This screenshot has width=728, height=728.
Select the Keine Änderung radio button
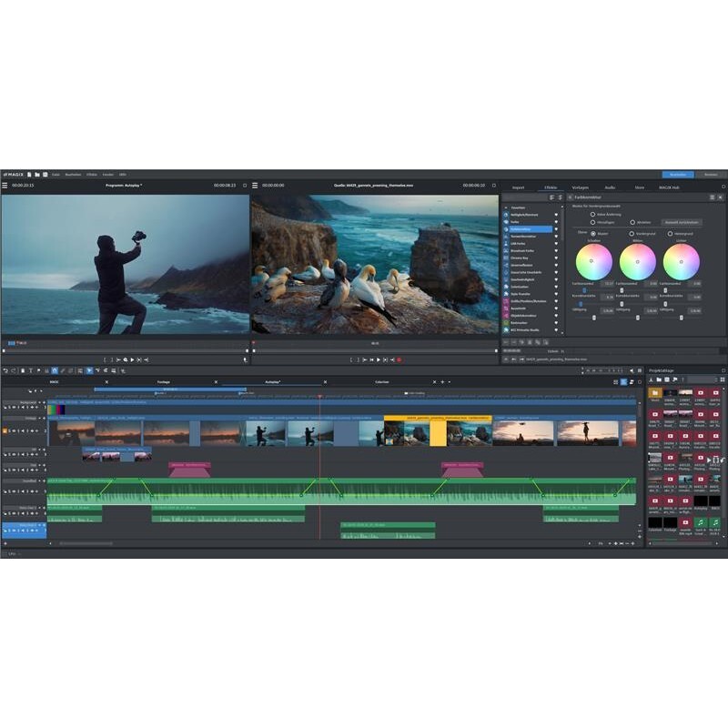(592, 215)
